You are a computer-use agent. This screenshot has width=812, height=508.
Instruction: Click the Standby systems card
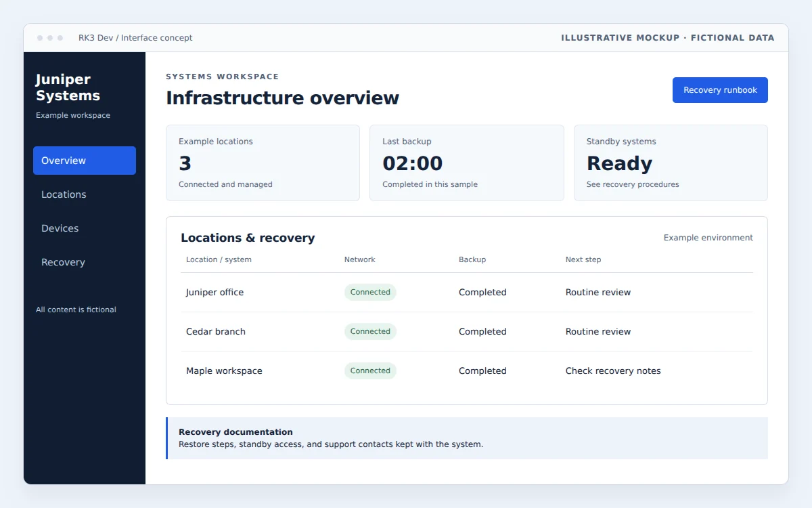[x=671, y=163]
